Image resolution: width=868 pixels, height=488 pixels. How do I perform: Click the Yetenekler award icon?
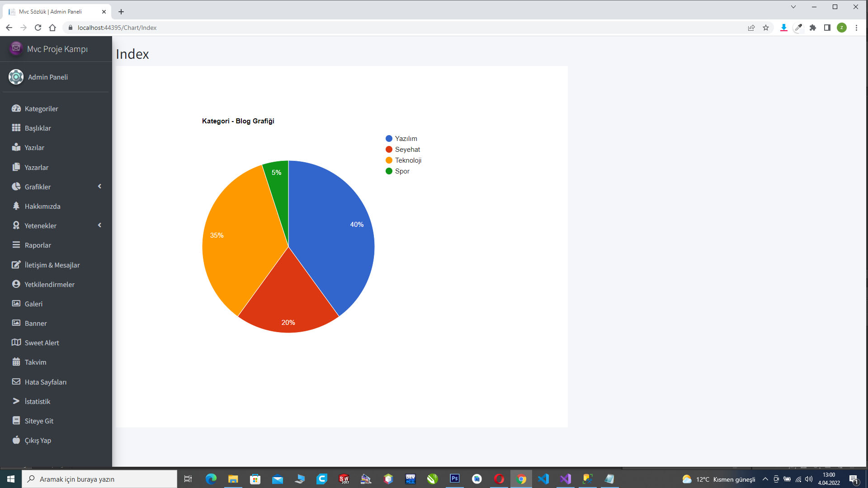[16, 225]
